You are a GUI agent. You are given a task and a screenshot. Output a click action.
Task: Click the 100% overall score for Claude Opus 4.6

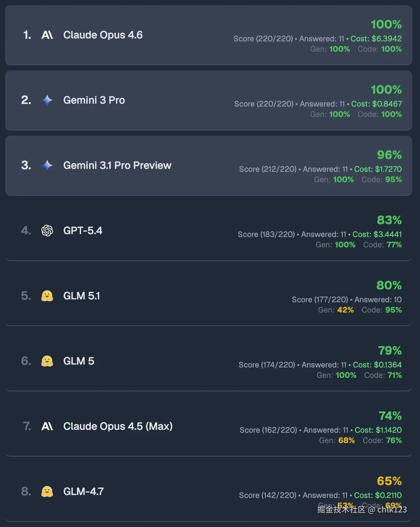(x=386, y=24)
